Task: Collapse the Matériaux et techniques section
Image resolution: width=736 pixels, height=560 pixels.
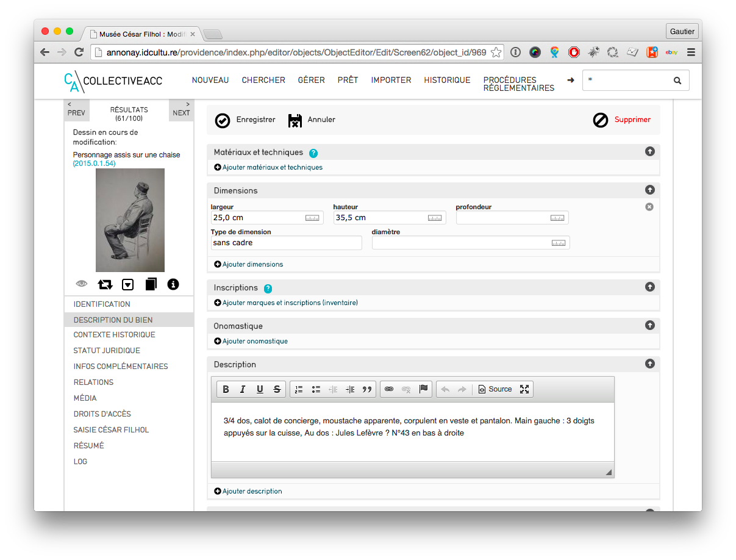Action: [x=650, y=151]
